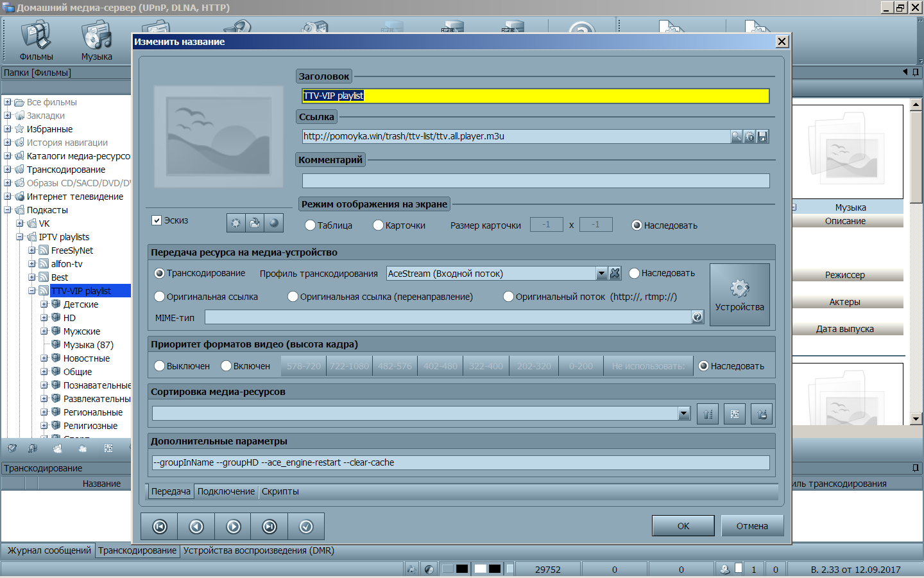Viewport: 924px width, 578px height.
Task: Select the Таблица display mode
Action: click(311, 225)
